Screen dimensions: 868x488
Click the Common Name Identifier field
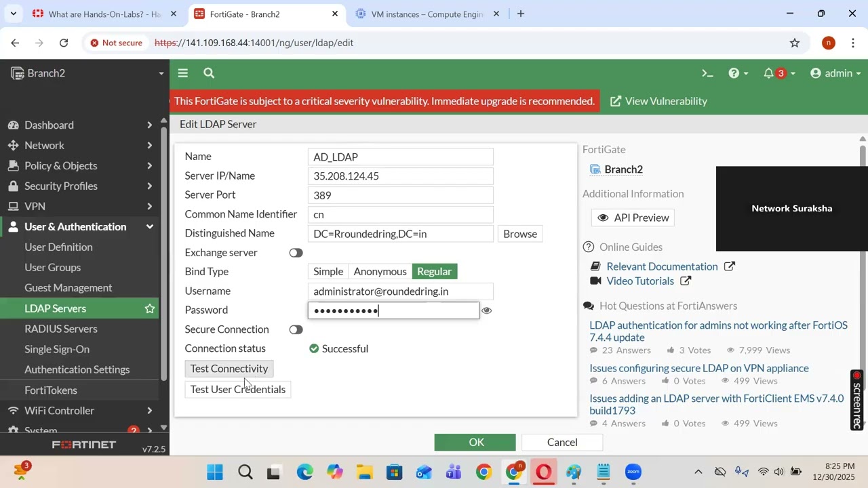pyautogui.click(x=400, y=214)
